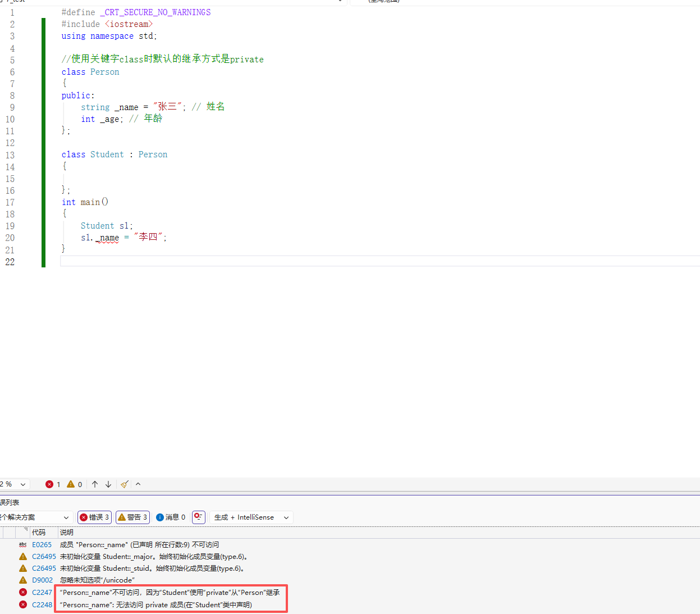Select description 未初始化变量 Student::_stuid
Viewport: 700px width, 614px height.
point(152,568)
